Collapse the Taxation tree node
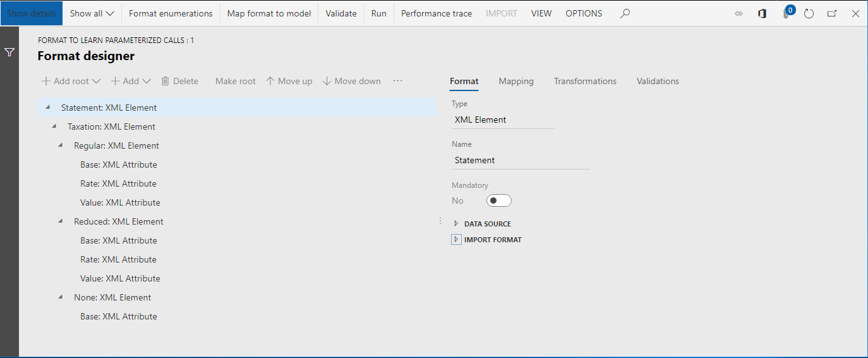The height and width of the screenshot is (358, 868). pos(54,126)
